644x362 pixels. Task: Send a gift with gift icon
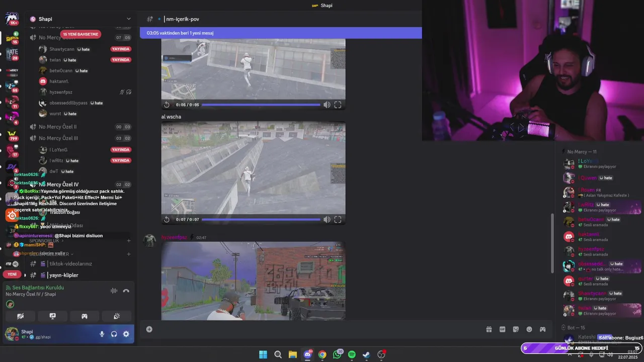coord(489,329)
